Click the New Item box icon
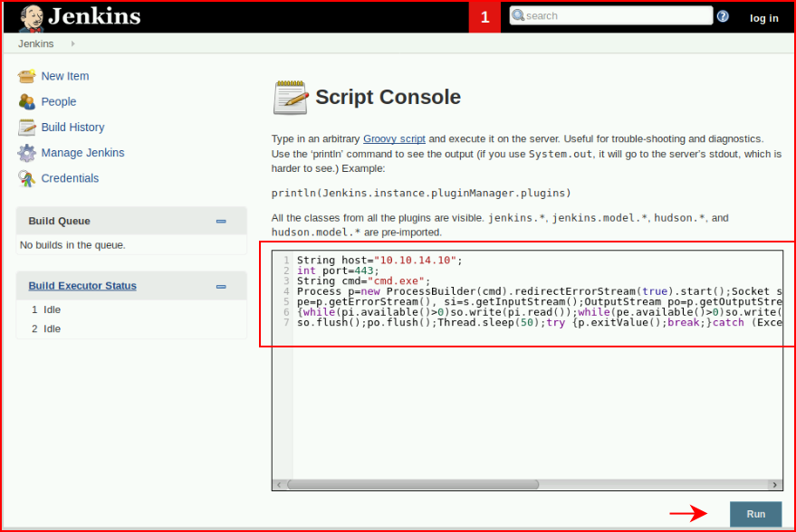This screenshot has height=532, width=796. pos(26,76)
